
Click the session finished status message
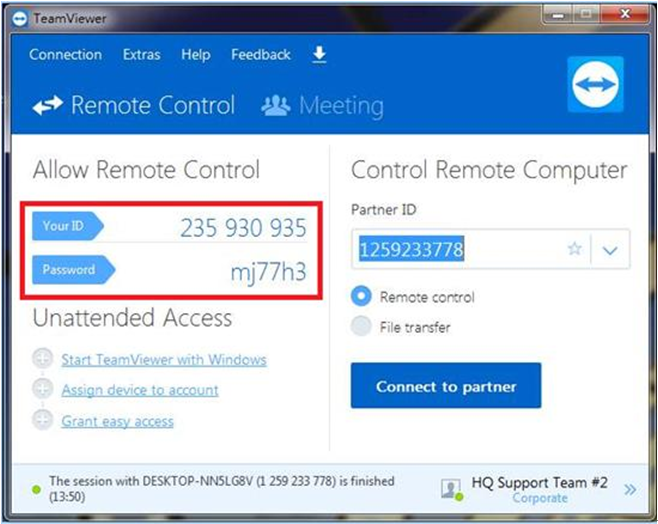(222, 489)
